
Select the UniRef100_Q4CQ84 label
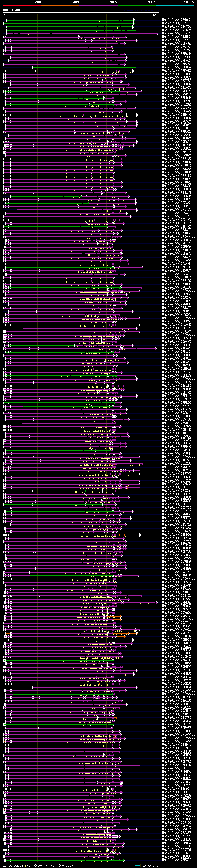[x=177, y=856]
